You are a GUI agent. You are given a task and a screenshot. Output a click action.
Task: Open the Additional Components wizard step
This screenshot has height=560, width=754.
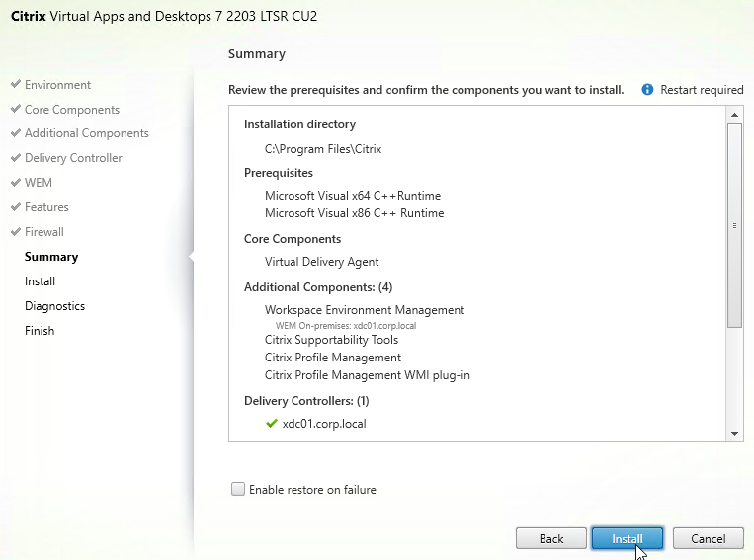coord(87,133)
